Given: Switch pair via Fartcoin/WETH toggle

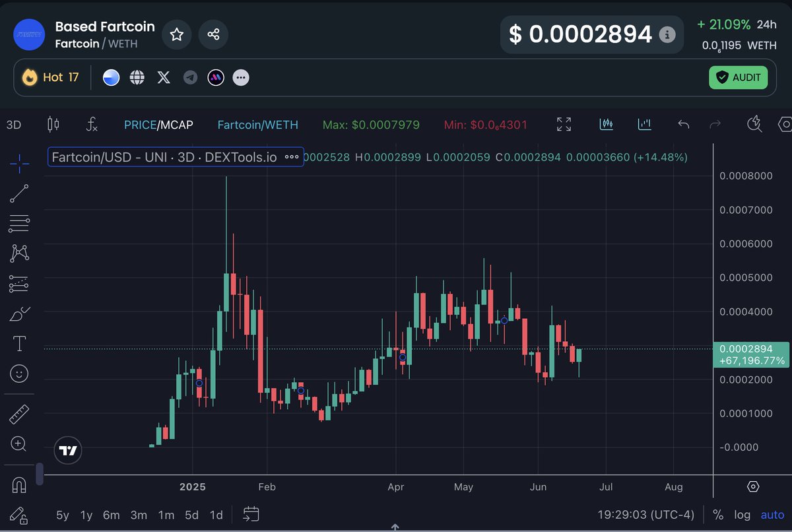Looking at the screenshot, I should 257,124.
